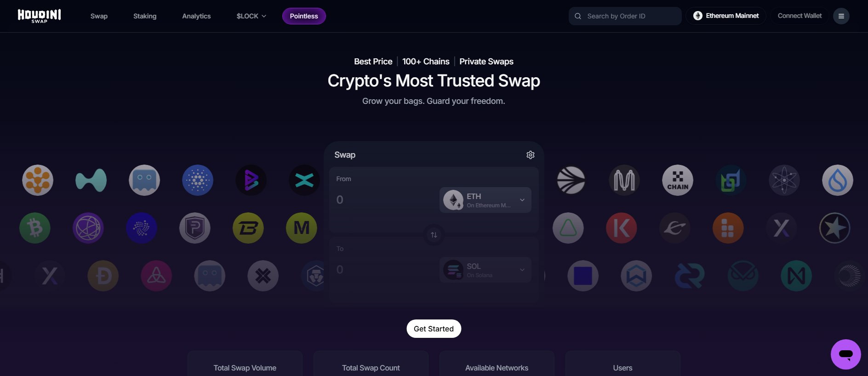Open the purple chat support bubble

point(845,354)
